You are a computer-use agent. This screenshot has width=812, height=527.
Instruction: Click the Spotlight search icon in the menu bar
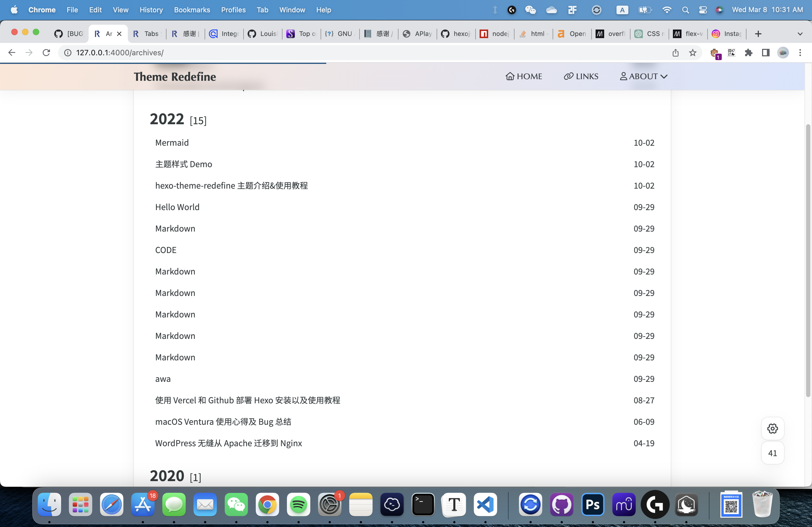686,10
